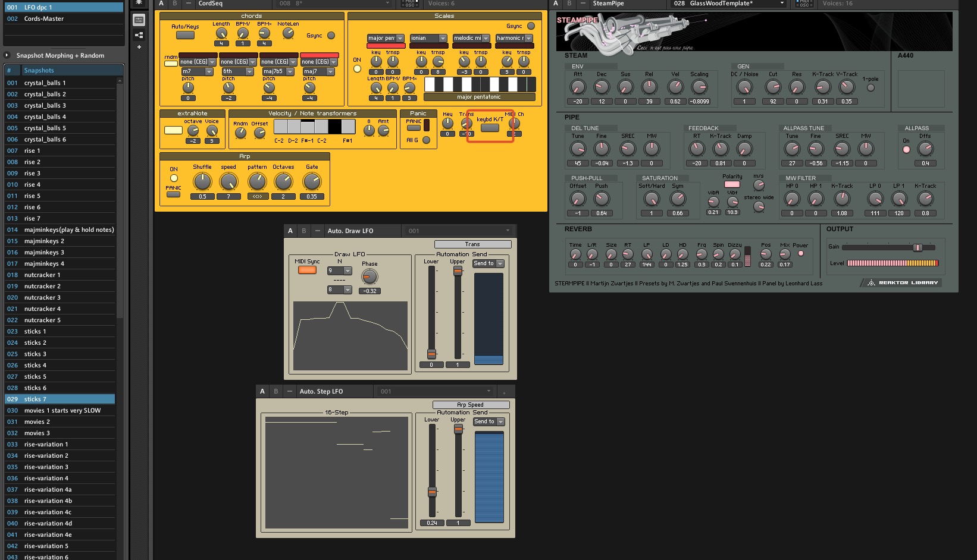This screenshot has height=560, width=977.
Task: Click the CordSeq MIDI OSC indicator icon
Action: (409, 4)
